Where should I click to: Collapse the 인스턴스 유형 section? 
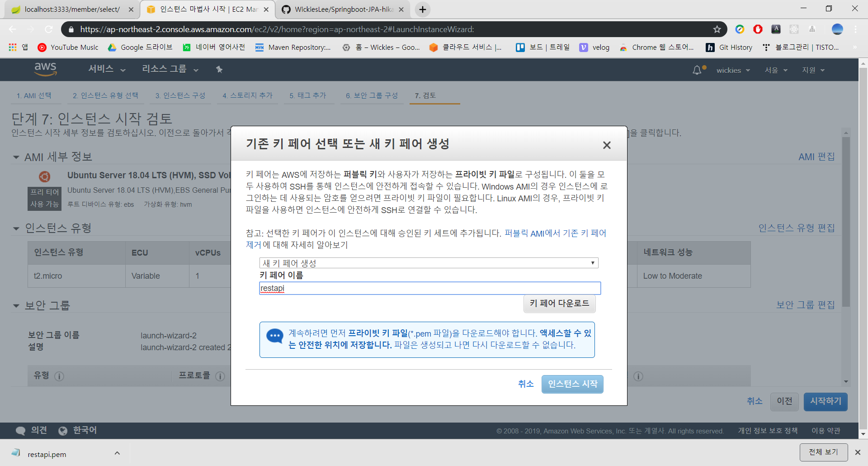pos(16,228)
